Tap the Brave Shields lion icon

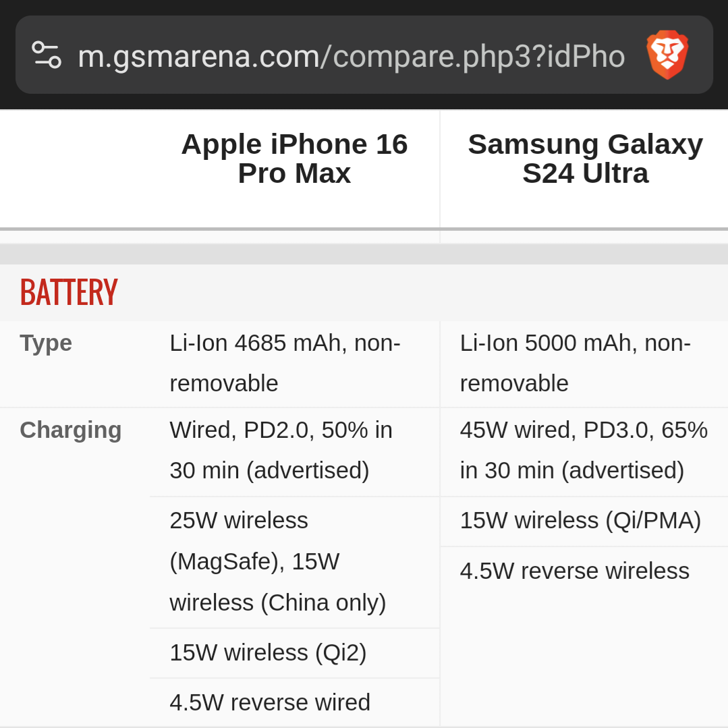667,55
